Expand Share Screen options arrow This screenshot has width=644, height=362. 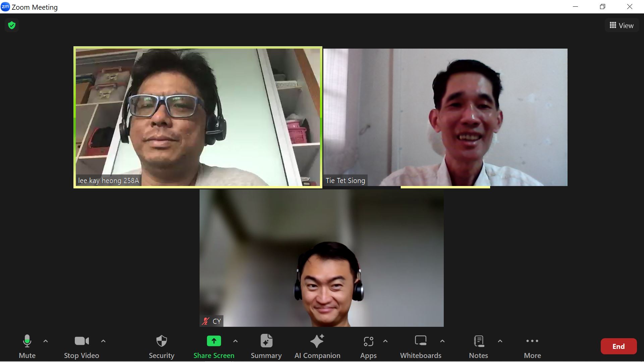[235, 341]
